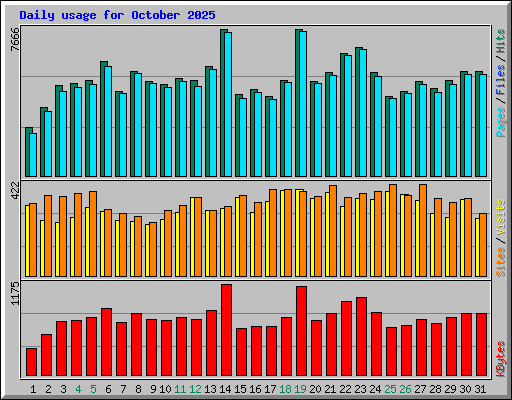The width and height of the screenshot is (512, 400).
Task: Click the red KBytes bar for day 19
Action: (301, 331)
